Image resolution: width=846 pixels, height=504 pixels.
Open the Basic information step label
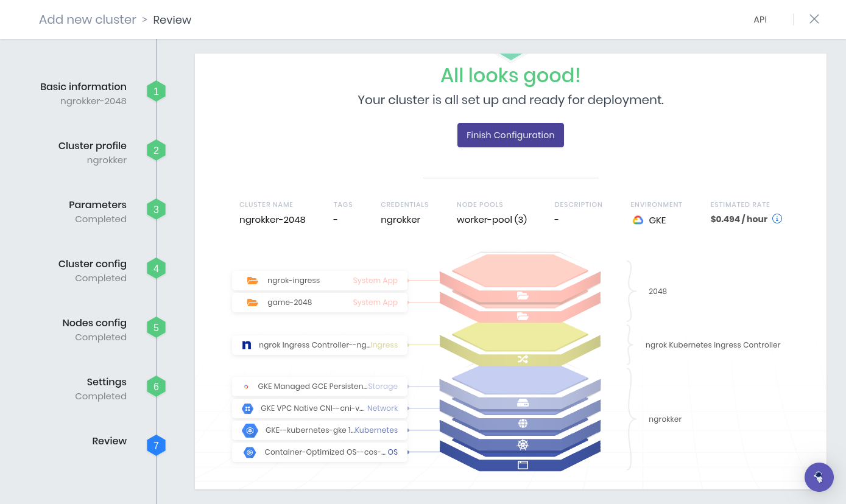83,86
